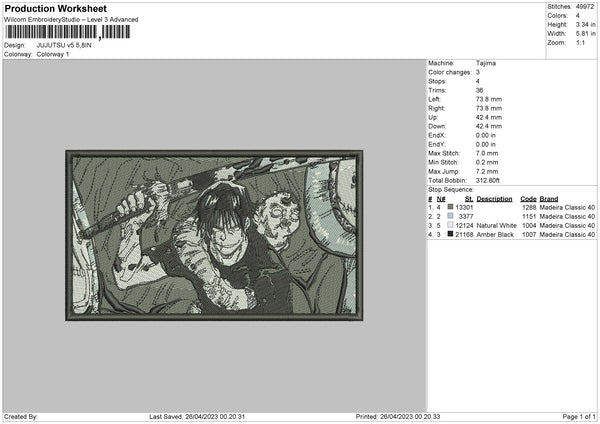Click the Colors value 4

coord(577,16)
